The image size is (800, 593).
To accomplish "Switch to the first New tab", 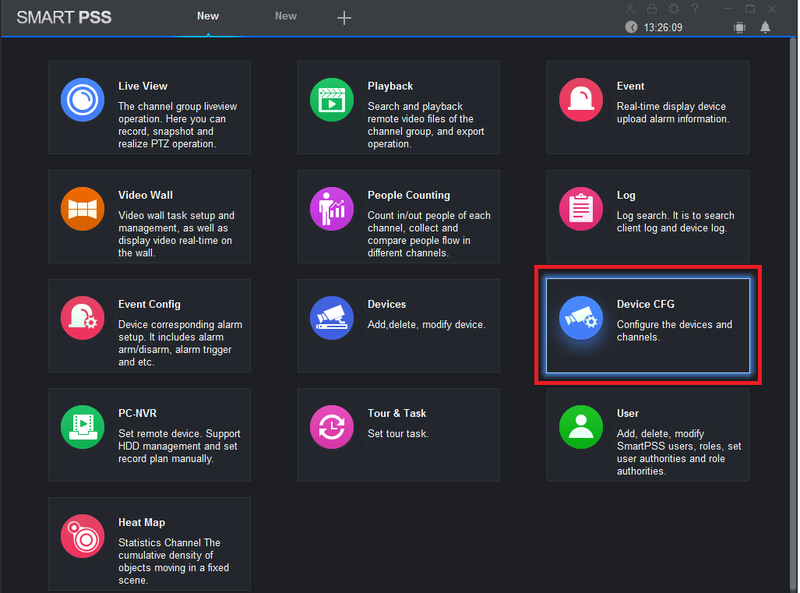I will click(208, 16).
